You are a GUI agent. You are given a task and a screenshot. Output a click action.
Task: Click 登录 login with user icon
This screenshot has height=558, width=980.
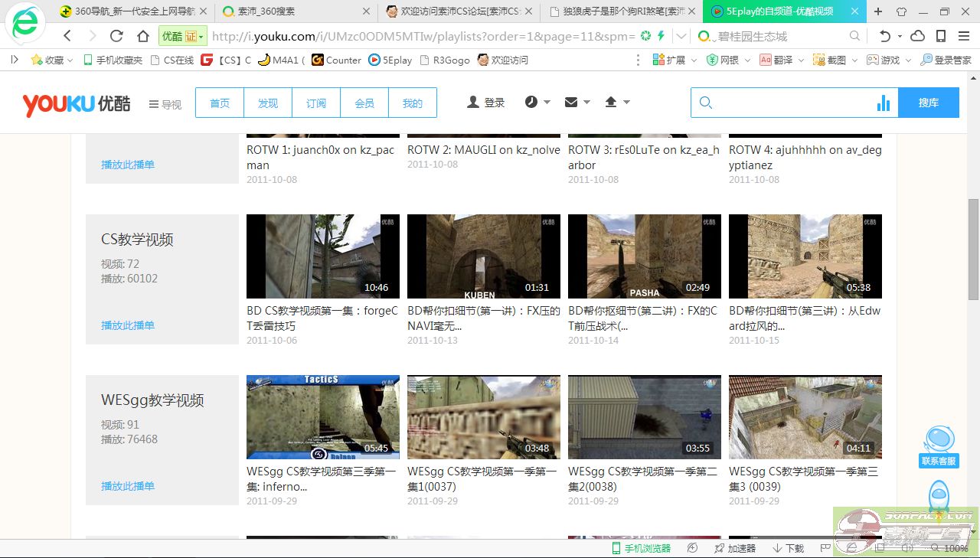click(486, 102)
